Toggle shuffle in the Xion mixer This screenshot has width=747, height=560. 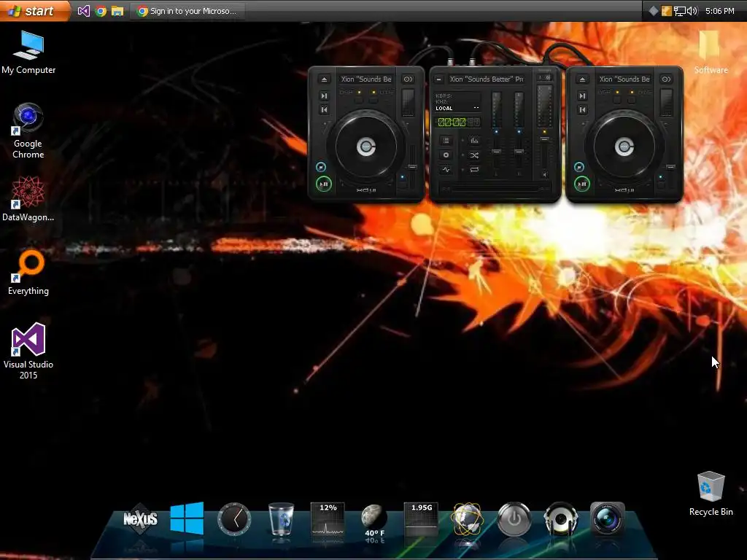coord(474,155)
